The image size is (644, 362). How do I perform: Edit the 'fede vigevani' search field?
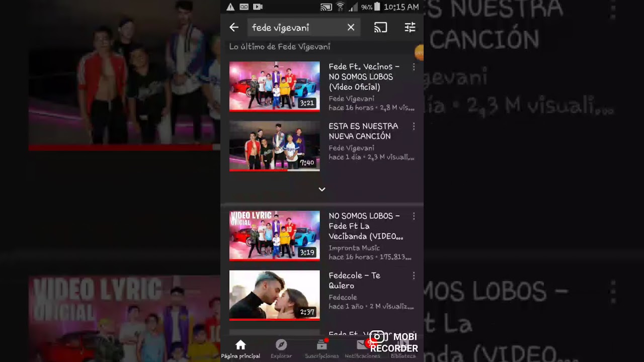303,28
